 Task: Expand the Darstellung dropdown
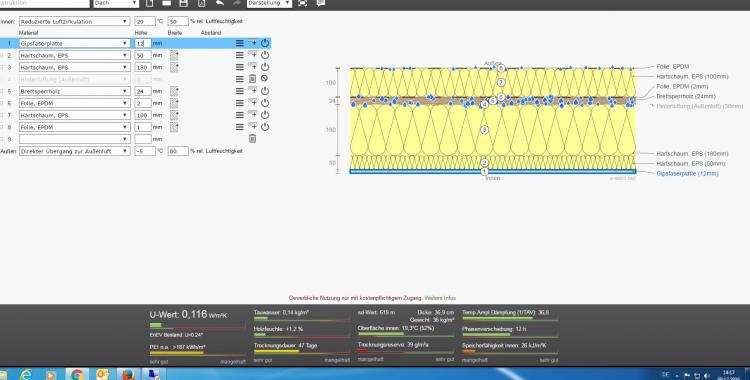pos(269,3)
